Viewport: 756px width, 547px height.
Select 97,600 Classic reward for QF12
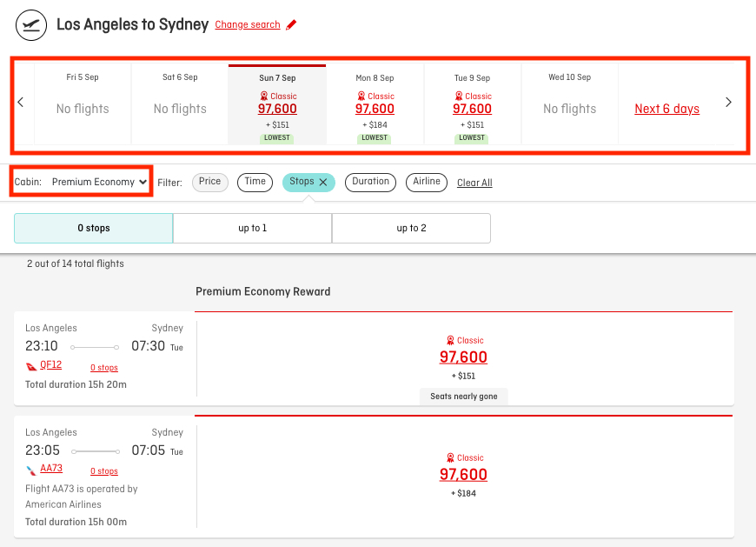click(x=463, y=357)
